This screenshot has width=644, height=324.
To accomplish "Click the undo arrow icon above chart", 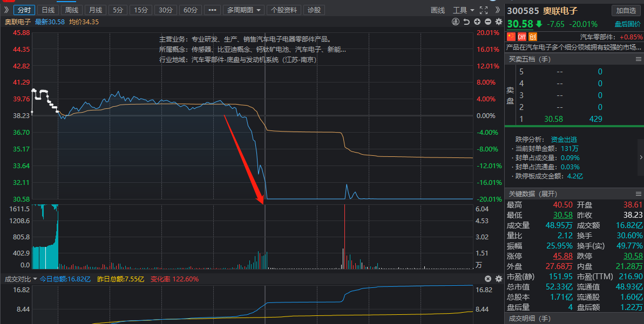I will (466, 22).
